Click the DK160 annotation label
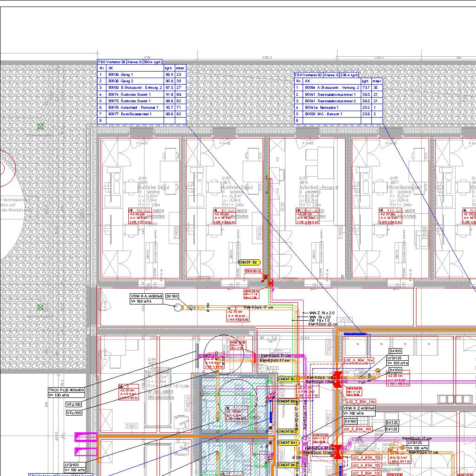 [x=172, y=296]
